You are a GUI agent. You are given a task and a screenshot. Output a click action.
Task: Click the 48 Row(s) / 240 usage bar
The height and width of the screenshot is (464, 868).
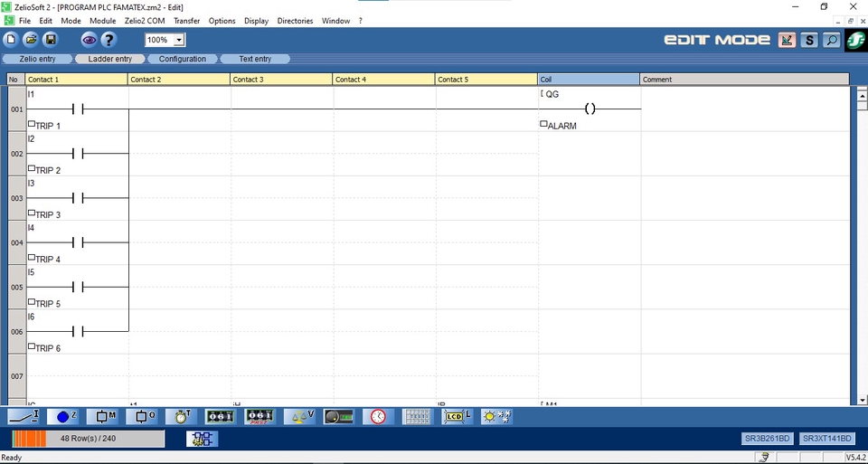pyautogui.click(x=88, y=439)
